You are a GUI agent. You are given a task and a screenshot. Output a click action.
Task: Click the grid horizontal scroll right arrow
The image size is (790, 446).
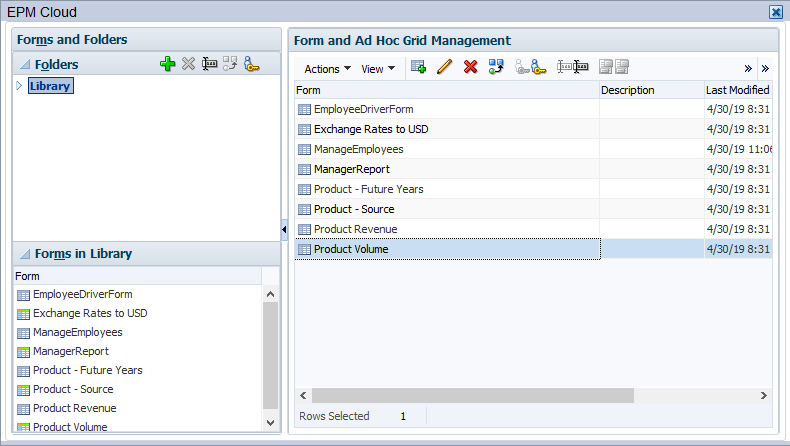pos(764,396)
